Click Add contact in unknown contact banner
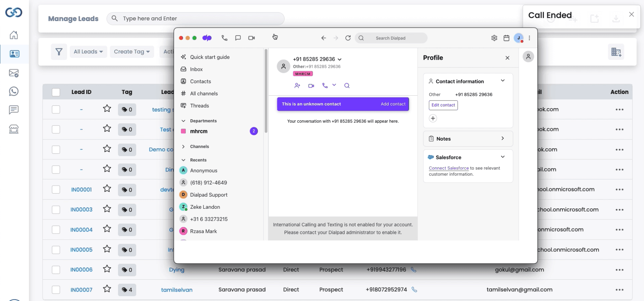This screenshot has height=301, width=644. coord(393,104)
